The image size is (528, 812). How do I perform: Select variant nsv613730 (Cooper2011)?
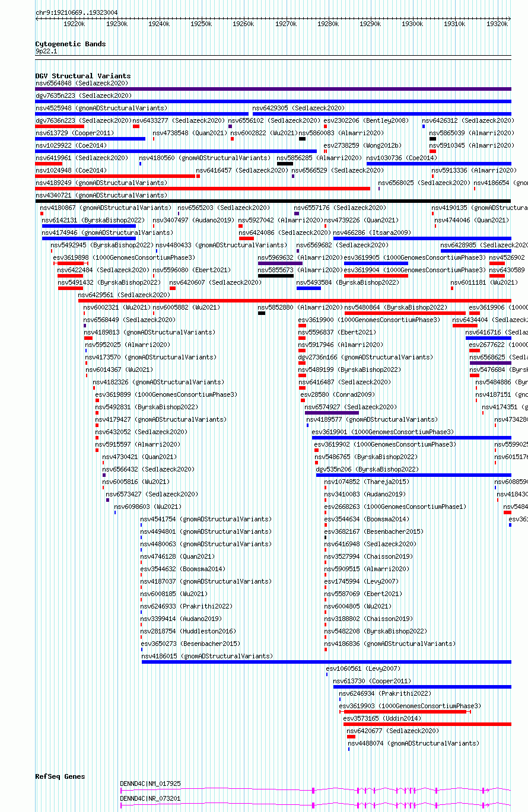372,681
